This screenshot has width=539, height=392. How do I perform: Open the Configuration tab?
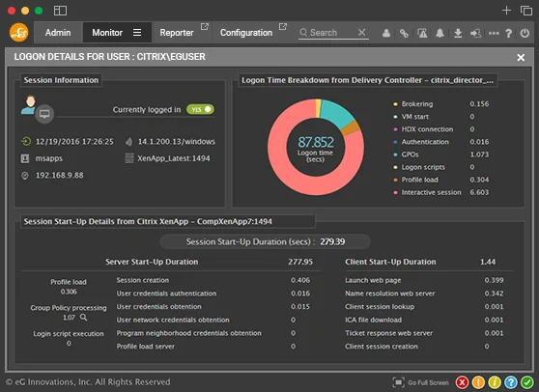[x=246, y=33]
